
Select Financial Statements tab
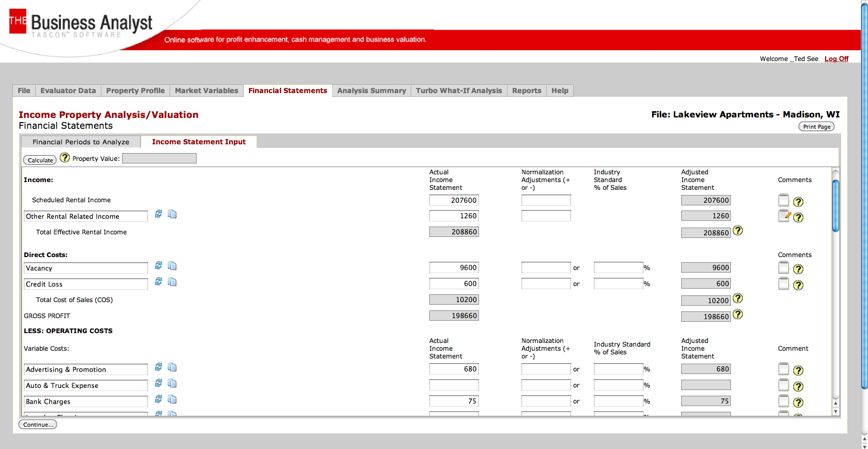pyautogui.click(x=288, y=91)
